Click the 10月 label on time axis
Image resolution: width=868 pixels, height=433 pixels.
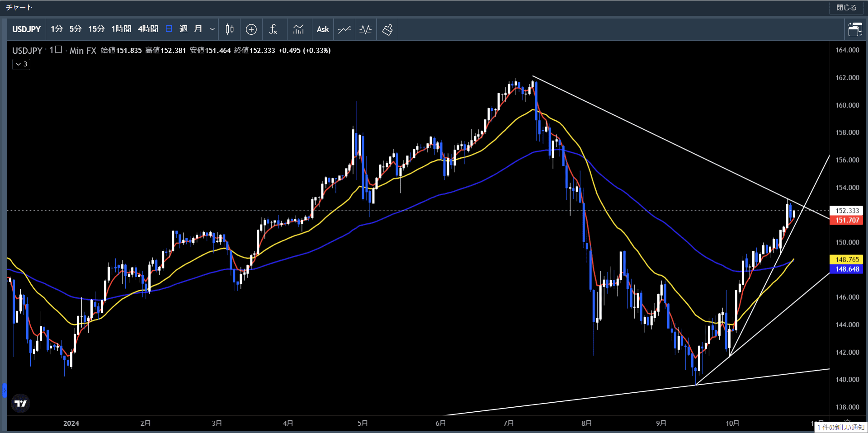click(732, 424)
